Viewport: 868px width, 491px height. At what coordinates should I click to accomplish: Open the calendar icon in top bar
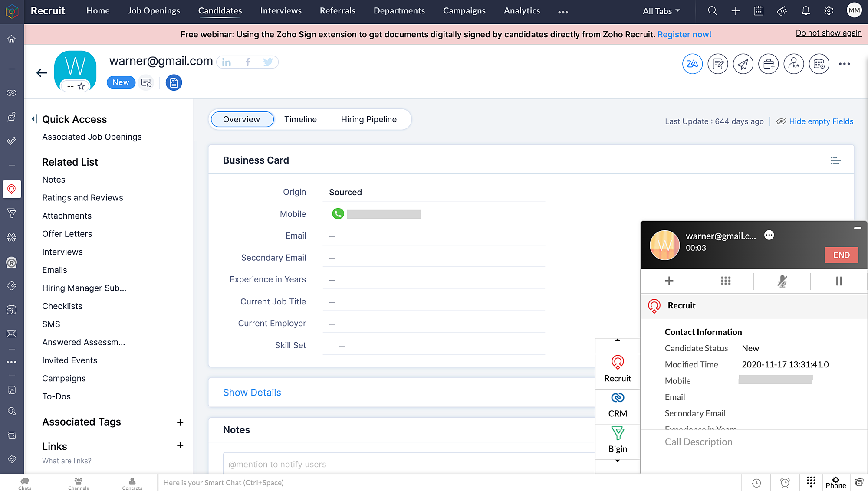click(758, 11)
